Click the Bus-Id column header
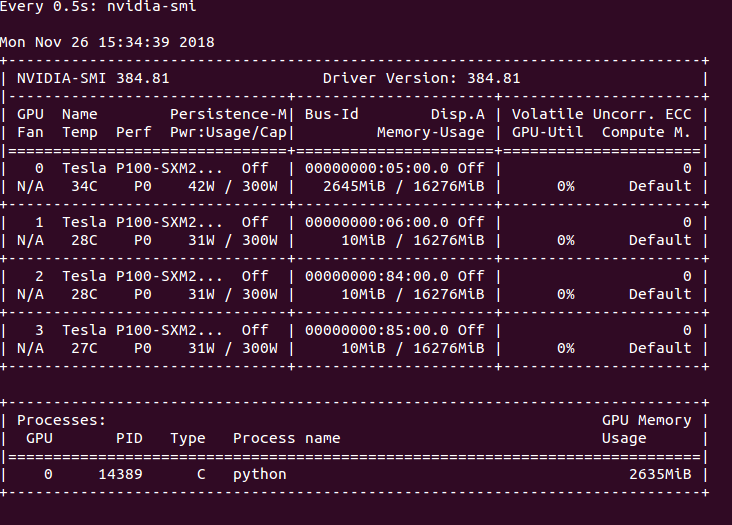732x525 pixels. (331, 114)
